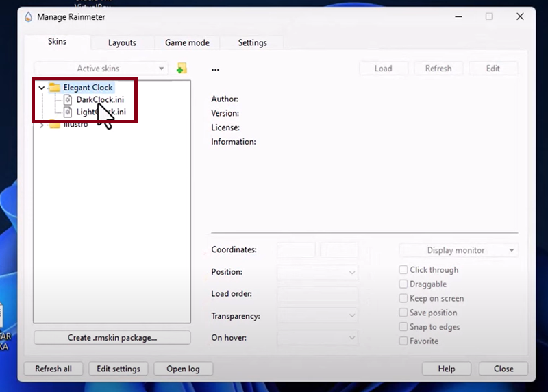
Task: Enable Snap to edges checkbox
Action: (403, 327)
